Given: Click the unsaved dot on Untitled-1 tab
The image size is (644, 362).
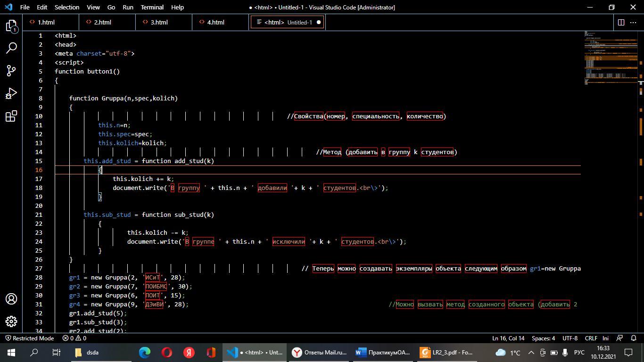Looking at the screenshot, I should 319,22.
